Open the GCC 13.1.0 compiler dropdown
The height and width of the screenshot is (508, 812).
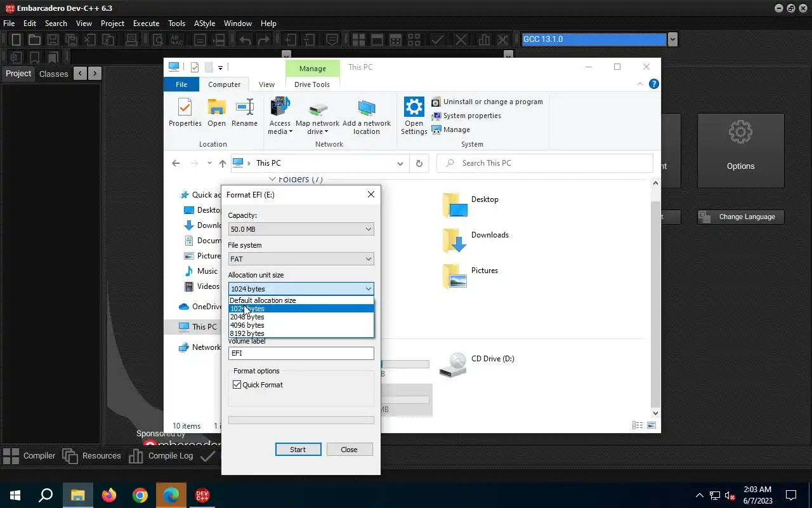[672, 39]
